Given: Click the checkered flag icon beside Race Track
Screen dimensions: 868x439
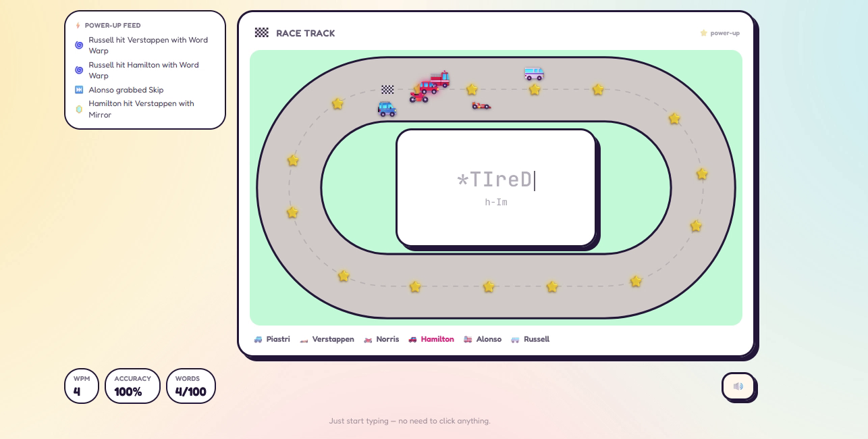Looking at the screenshot, I should point(262,32).
